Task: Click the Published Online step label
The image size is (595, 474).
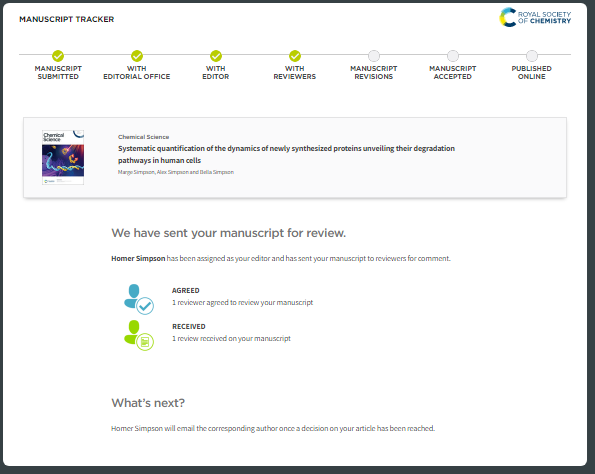Action: click(x=532, y=72)
